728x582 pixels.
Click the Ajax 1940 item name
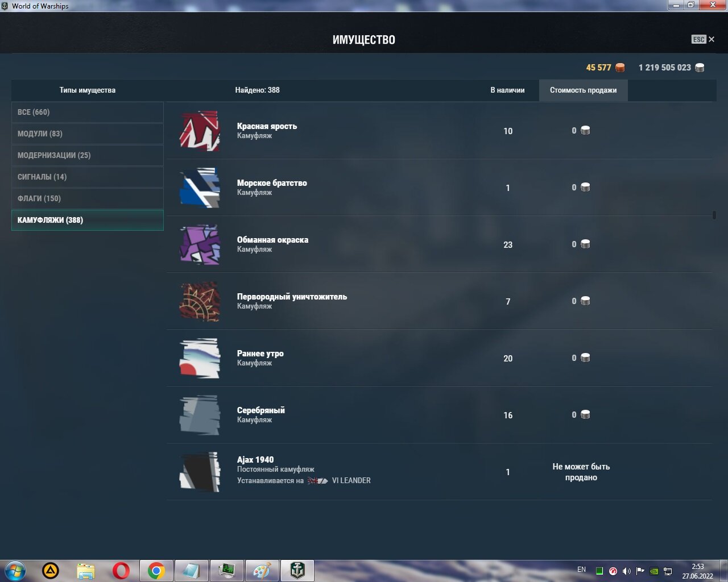point(255,460)
